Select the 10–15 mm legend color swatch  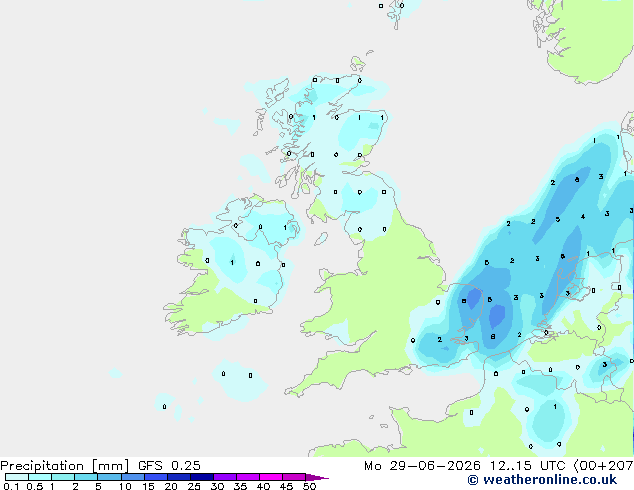(x=132, y=477)
